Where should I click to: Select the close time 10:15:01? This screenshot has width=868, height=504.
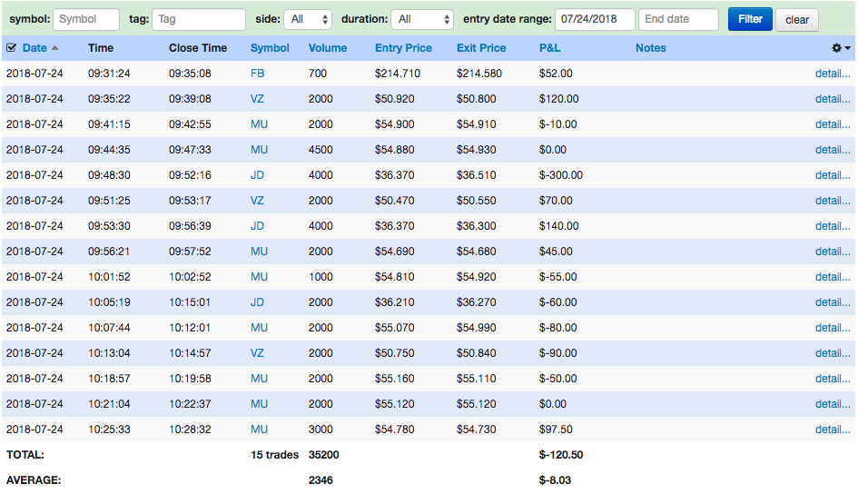click(x=190, y=302)
